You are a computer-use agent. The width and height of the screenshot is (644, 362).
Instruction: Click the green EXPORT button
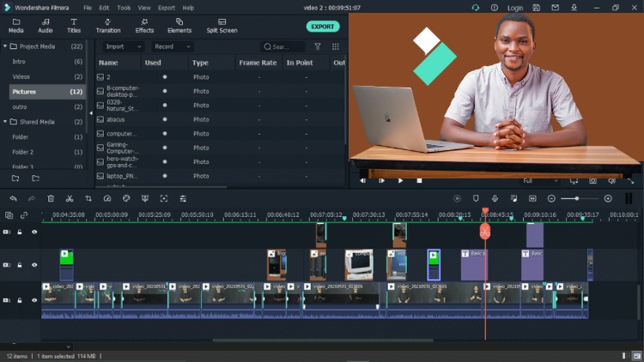[x=323, y=27]
